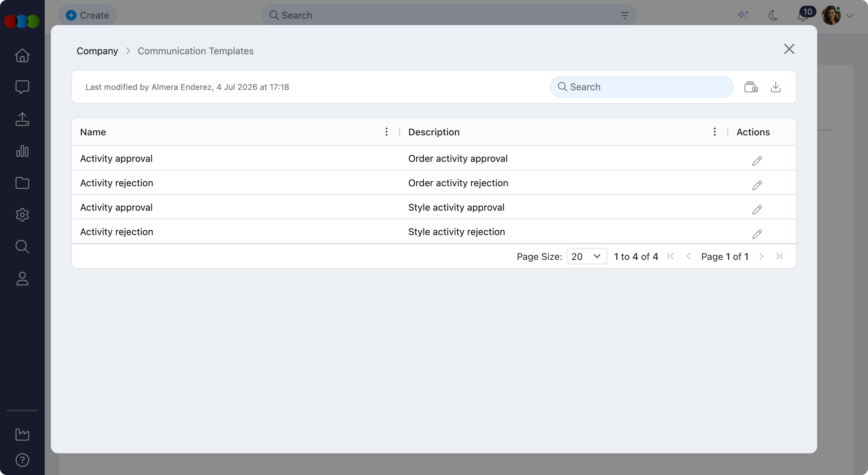Open the upload sidebar icon
This screenshot has height=475, width=868.
coord(22,119)
